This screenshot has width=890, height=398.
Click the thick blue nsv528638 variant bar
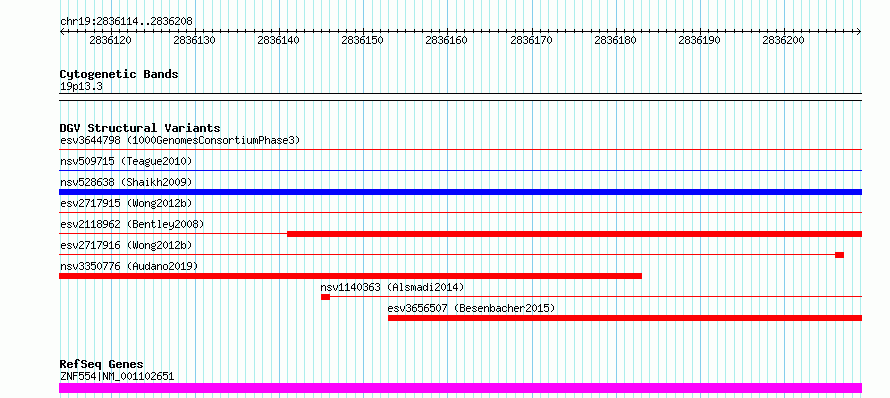point(460,192)
